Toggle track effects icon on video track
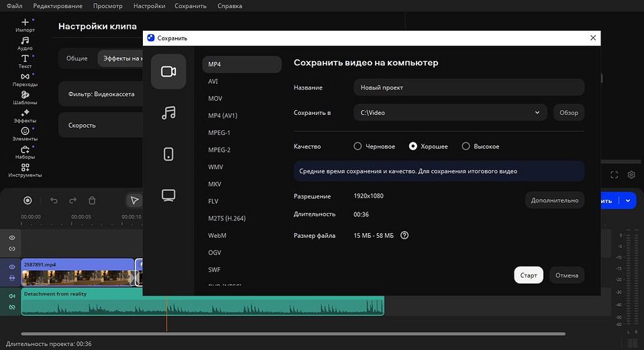 (12, 278)
